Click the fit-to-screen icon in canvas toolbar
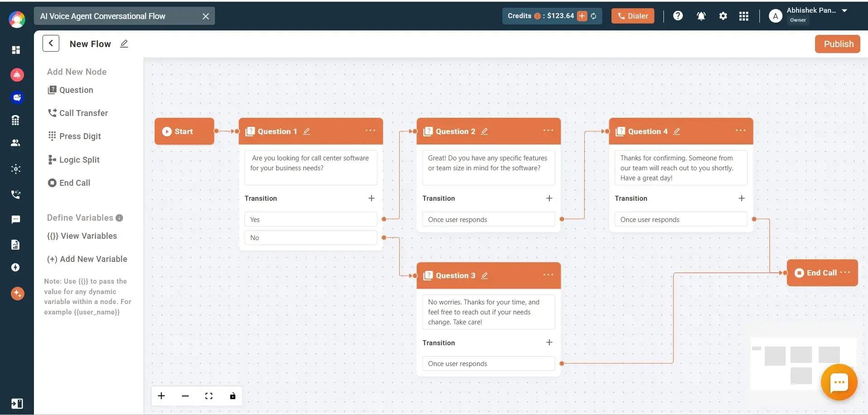Screen dimensions: 868x415 coord(209,396)
